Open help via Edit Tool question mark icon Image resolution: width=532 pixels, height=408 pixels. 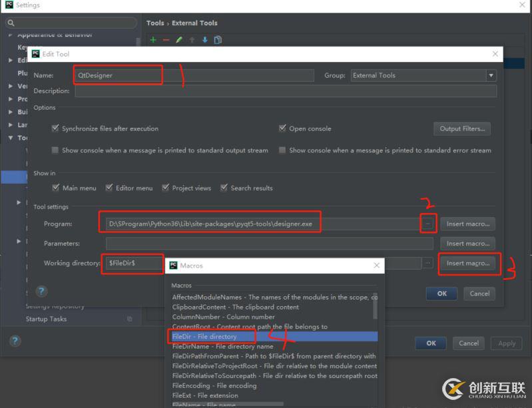[x=41, y=292]
